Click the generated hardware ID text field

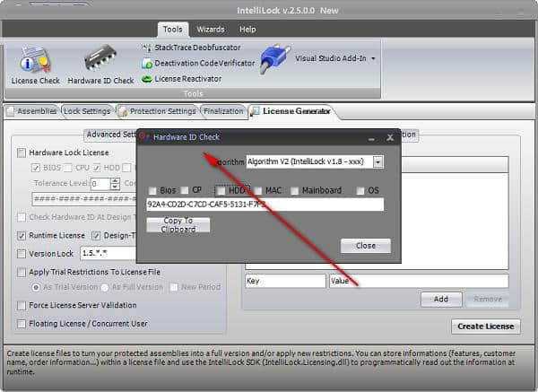click(265, 205)
